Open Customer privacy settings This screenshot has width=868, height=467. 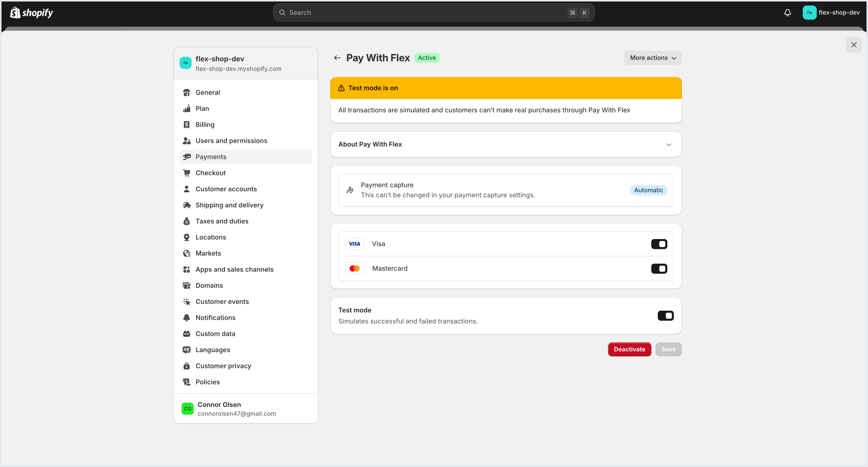coord(246,366)
